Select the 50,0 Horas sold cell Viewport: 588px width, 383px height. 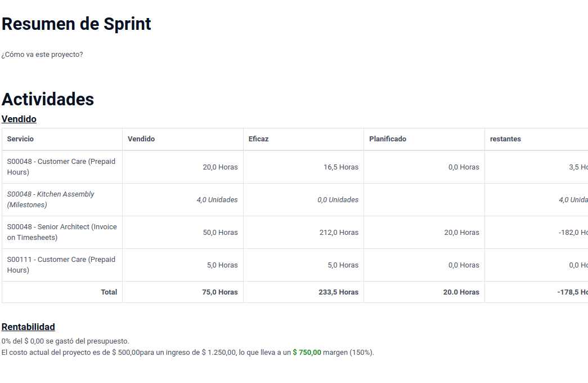(220, 233)
